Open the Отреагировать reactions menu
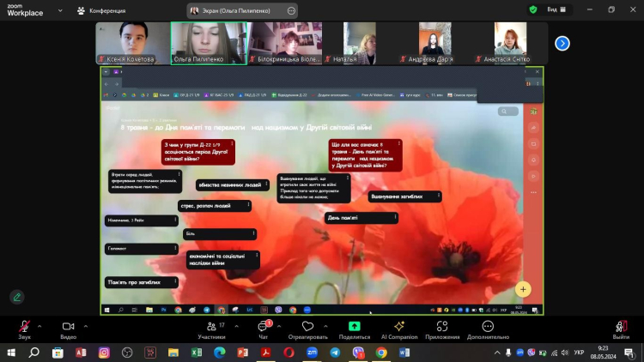 click(307, 329)
